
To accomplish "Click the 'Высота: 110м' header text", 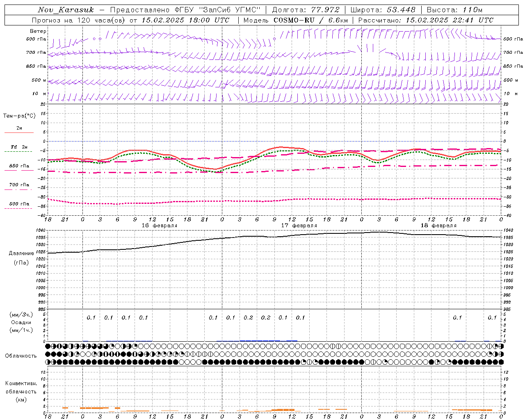I will point(454,10).
